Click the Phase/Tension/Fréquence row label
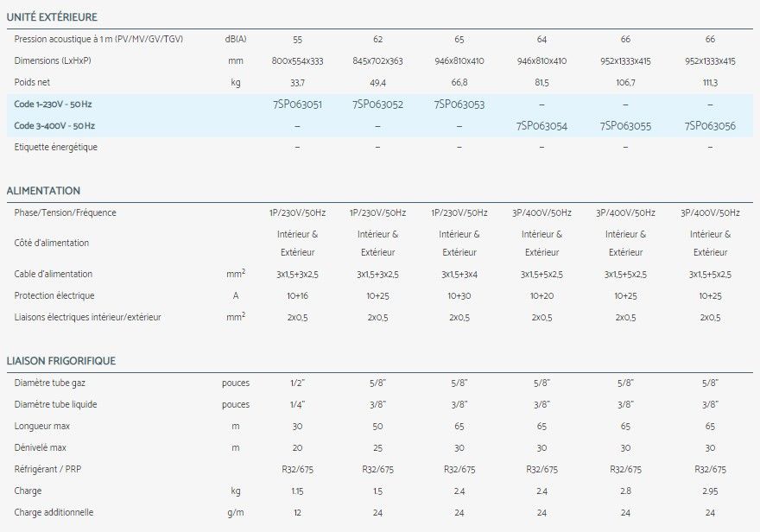The height and width of the screenshot is (532, 760). pyautogui.click(x=66, y=213)
